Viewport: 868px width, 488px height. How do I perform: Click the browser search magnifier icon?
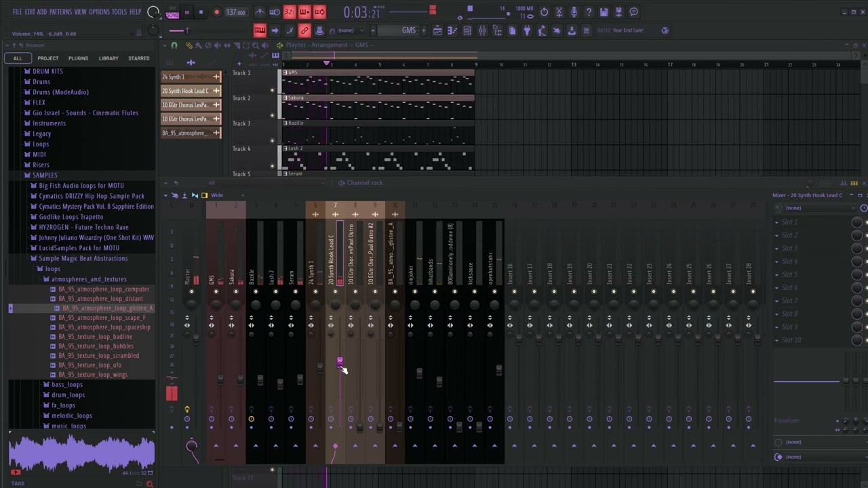click(149, 483)
